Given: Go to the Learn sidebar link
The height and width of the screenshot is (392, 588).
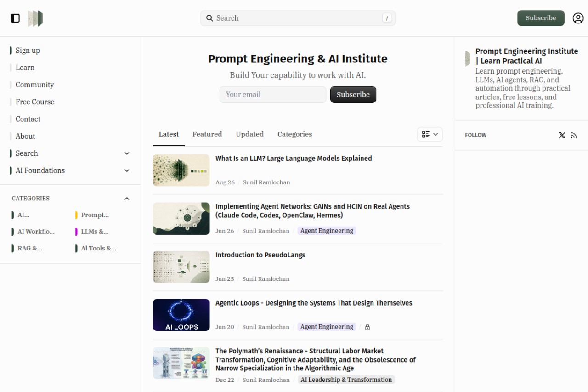Looking at the screenshot, I should point(25,68).
